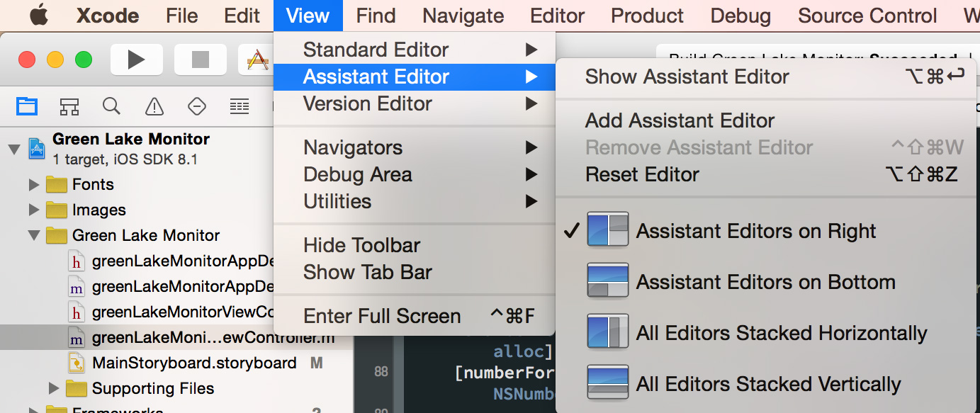Choose All Editors Stacked Vertically option
Viewport: 980px width, 413px height.
pos(768,385)
